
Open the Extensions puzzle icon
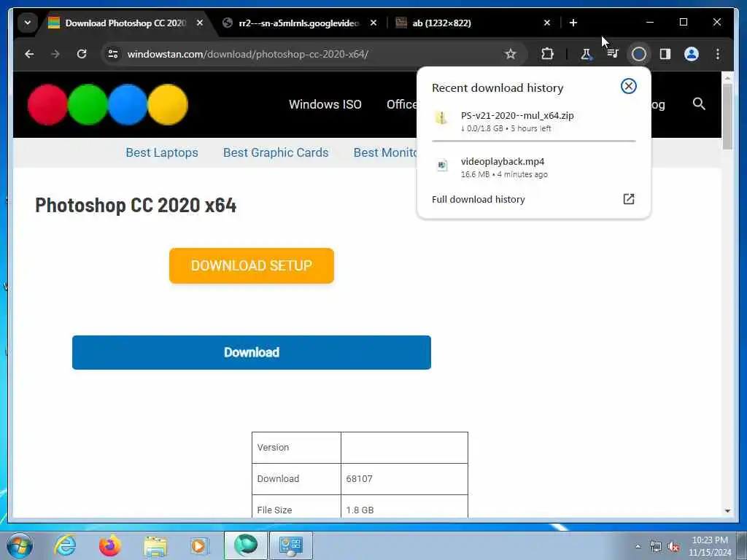pyautogui.click(x=548, y=54)
